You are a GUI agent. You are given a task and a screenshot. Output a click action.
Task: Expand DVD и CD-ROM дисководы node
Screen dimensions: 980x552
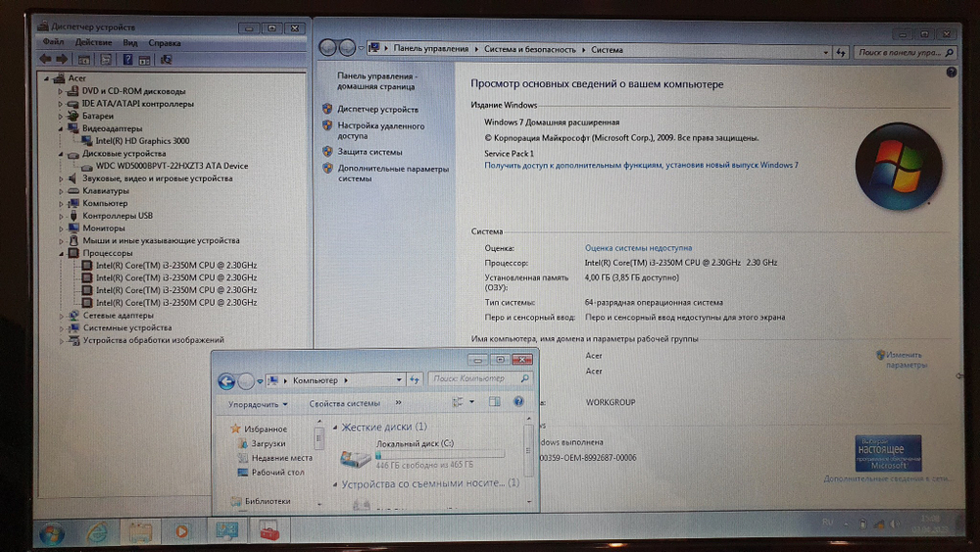click(x=61, y=91)
